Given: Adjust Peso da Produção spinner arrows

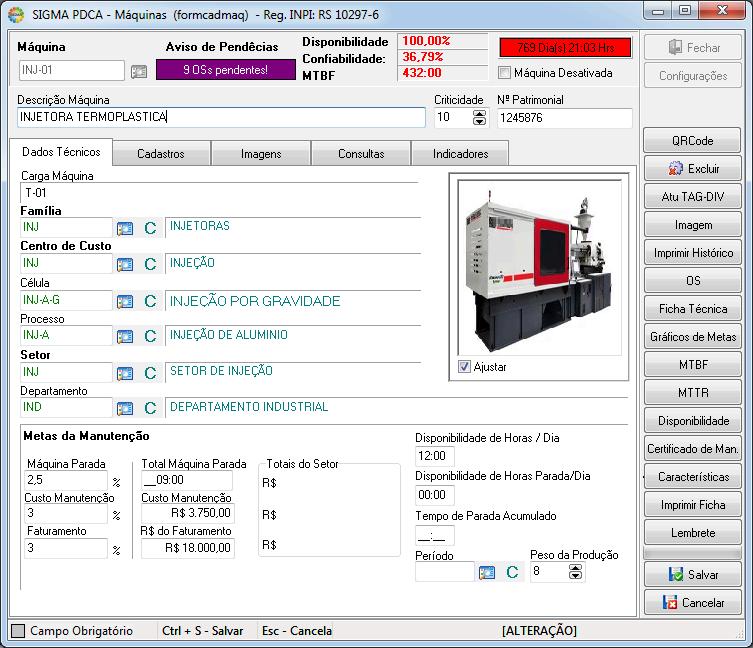Looking at the screenshot, I should point(575,572).
